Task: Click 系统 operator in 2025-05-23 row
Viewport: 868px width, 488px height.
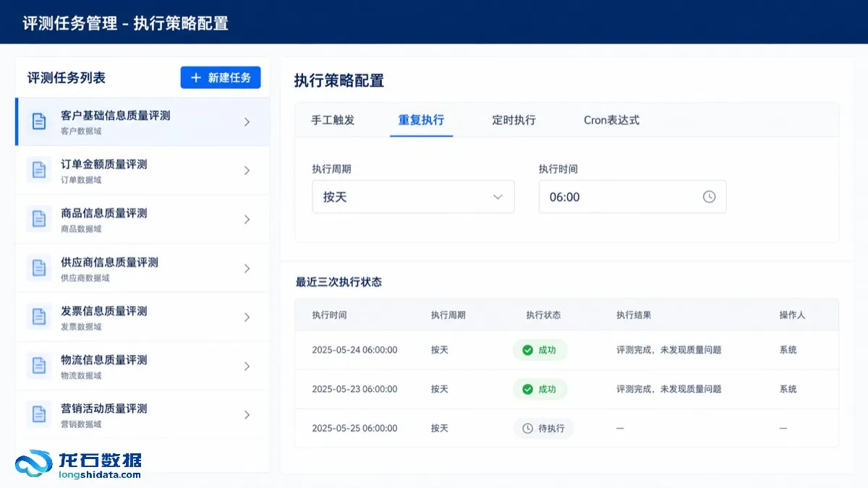Action: click(788, 389)
